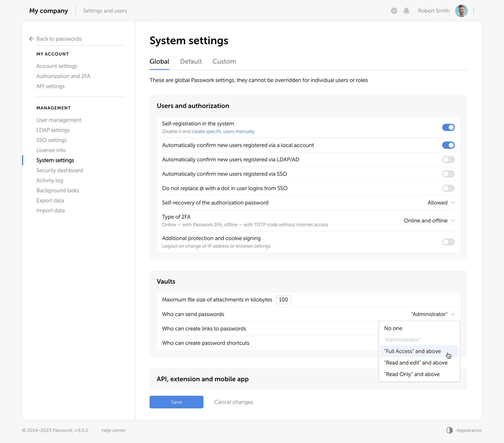Expand Type of 2FA dropdown
This screenshot has width=504, height=443.
(x=429, y=221)
